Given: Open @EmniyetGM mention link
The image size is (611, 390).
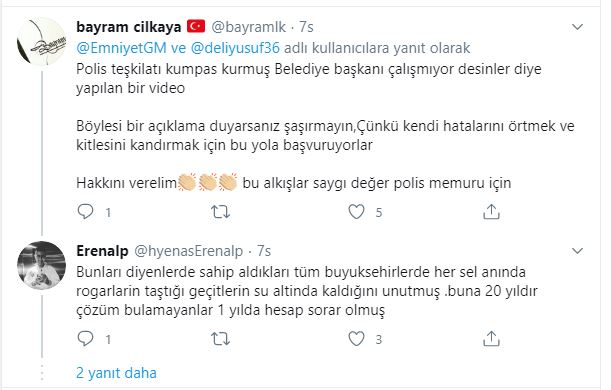Looking at the screenshot, I should [x=122, y=48].
